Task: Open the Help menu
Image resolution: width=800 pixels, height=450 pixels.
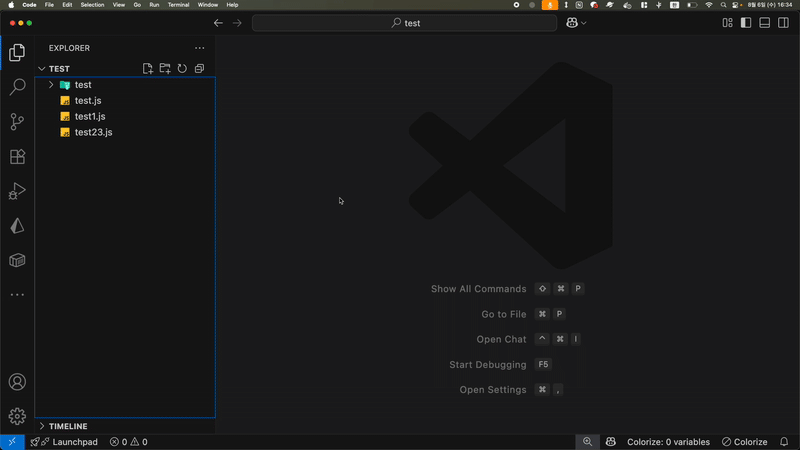Action: [232, 5]
